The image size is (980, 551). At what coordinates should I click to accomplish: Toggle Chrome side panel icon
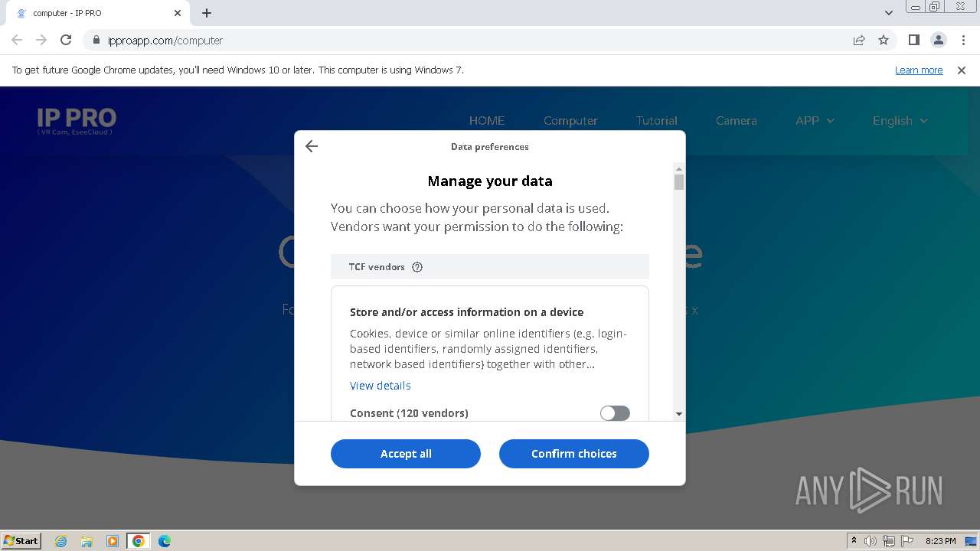pyautogui.click(x=914, y=41)
